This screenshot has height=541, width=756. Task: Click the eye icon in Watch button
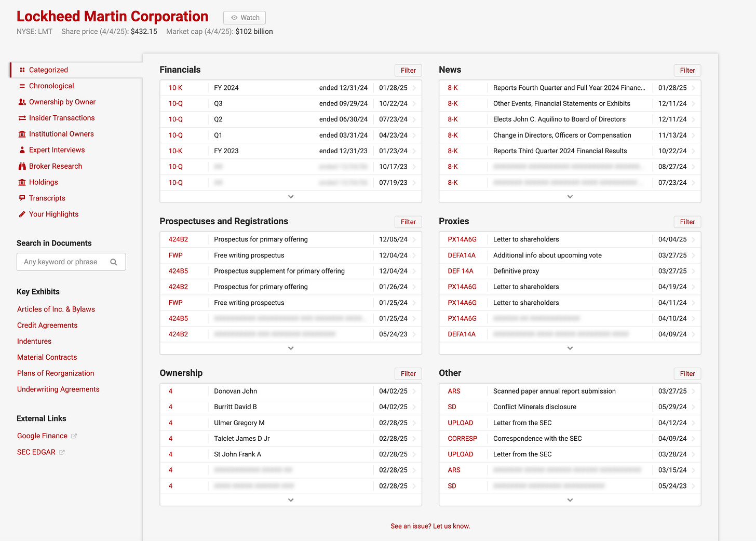point(234,18)
